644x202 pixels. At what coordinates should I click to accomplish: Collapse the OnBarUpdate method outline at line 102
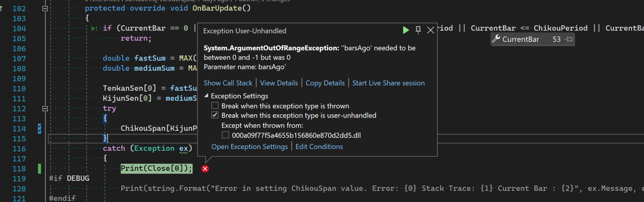[45, 8]
